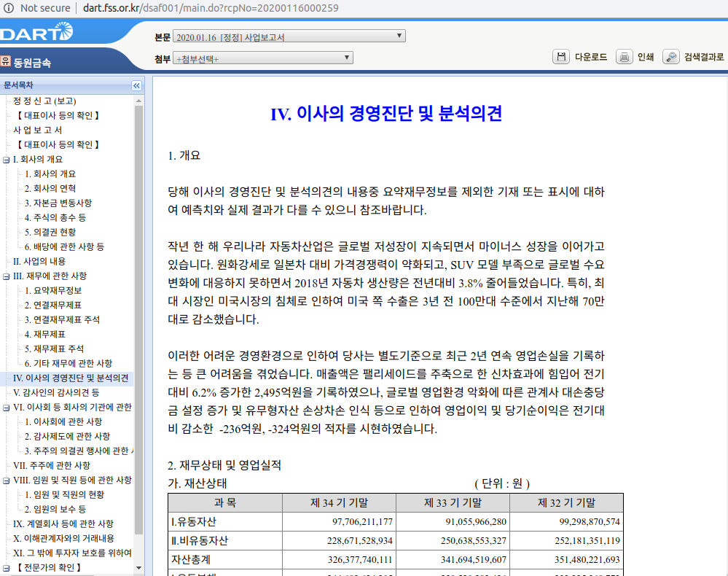This screenshot has width=728, height=576.
Task: Open 6. 기타 재무에 관한 사항
Action: click(x=69, y=363)
